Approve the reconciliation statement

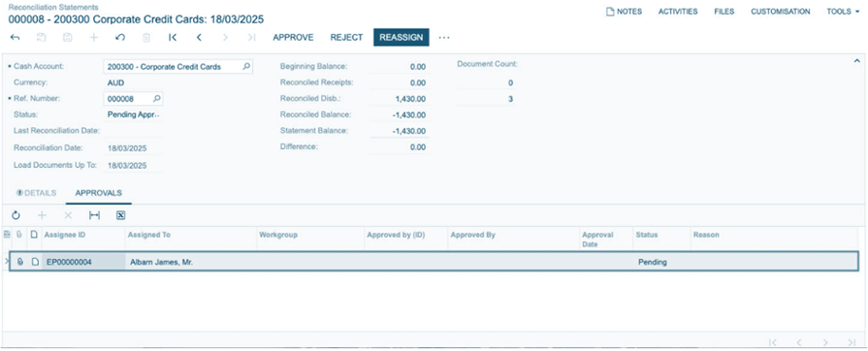[x=294, y=38]
